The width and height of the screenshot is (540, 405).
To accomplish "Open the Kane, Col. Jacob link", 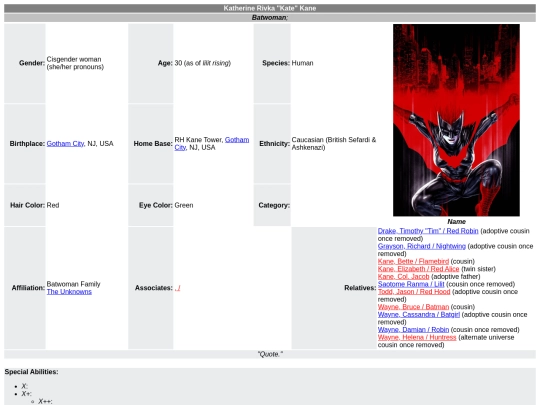I will click(403, 277).
